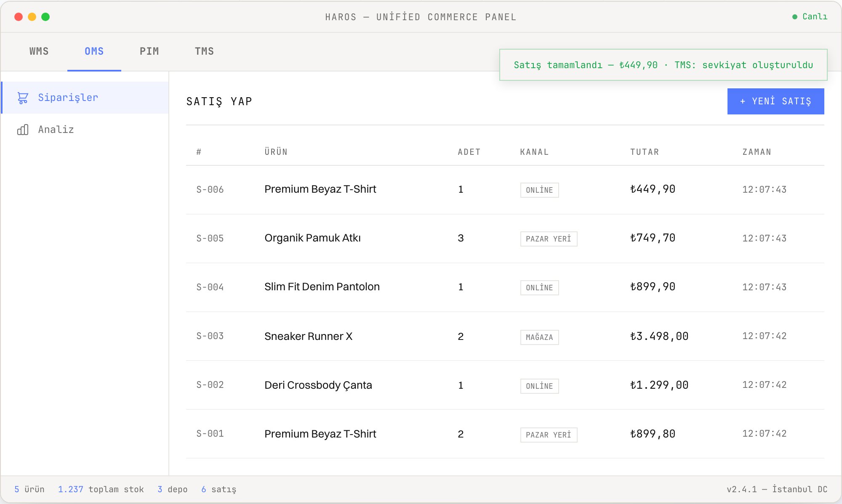842x504 pixels.
Task: Click the green Canlı status dot
Action: click(x=795, y=17)
